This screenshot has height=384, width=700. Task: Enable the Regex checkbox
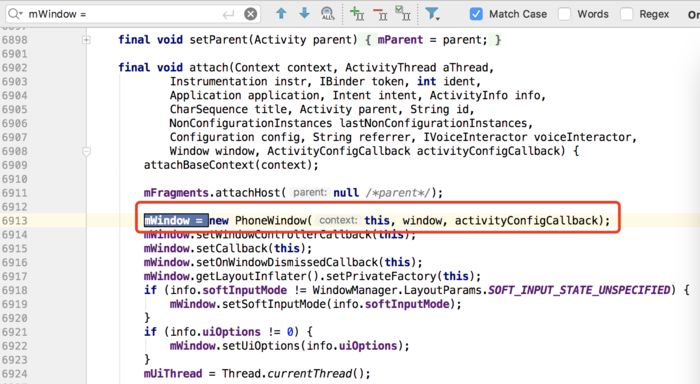coord(626,14)
